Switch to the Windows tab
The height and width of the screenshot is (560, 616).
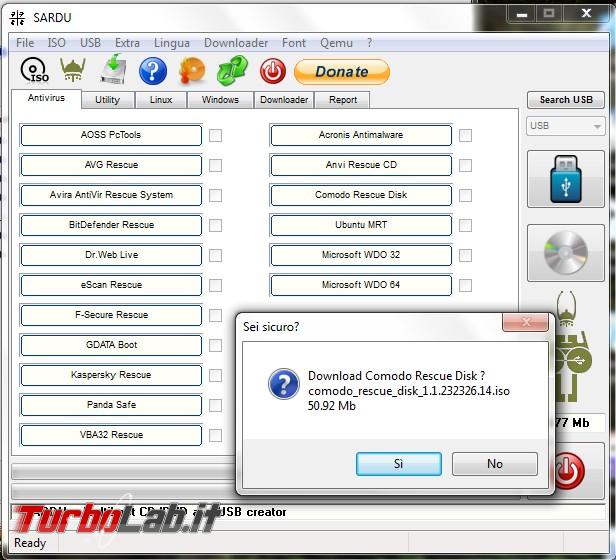click(x=220, y=100)
